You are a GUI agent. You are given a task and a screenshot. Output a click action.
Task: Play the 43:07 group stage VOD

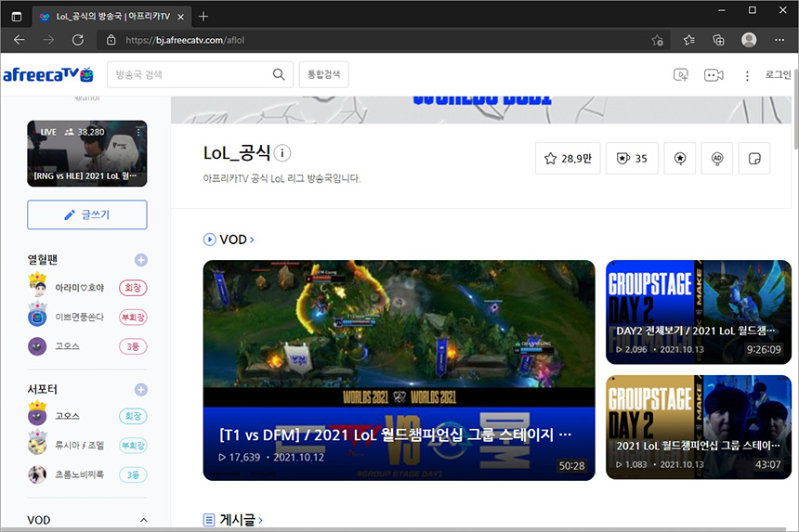699,427
